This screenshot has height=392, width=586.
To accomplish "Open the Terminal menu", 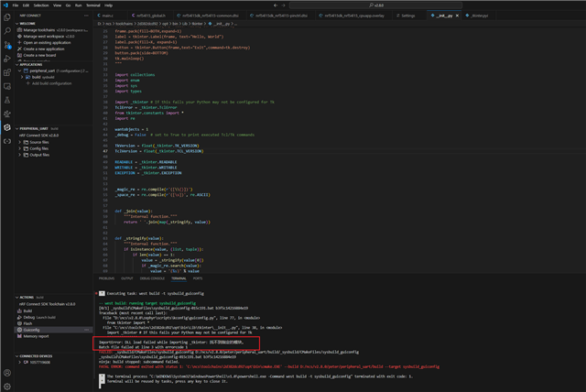I will point(93,5).
